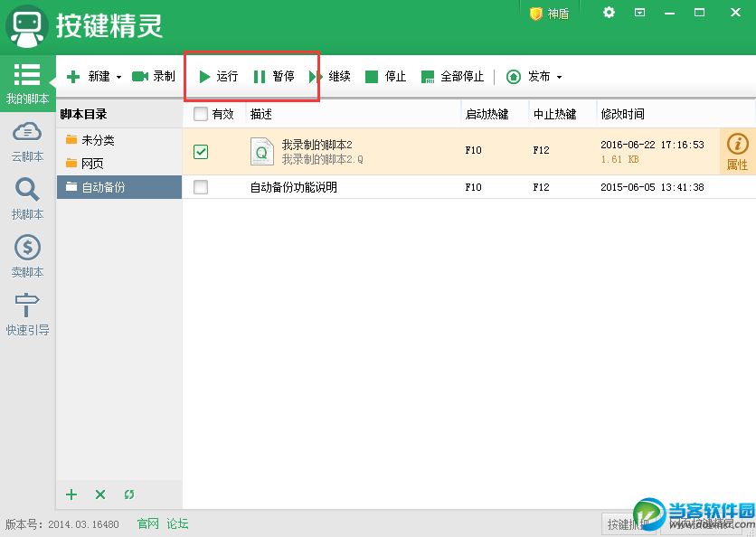Open the 论坛 forum link
Screen dimensions: 756x537
(x=177, y=523)
